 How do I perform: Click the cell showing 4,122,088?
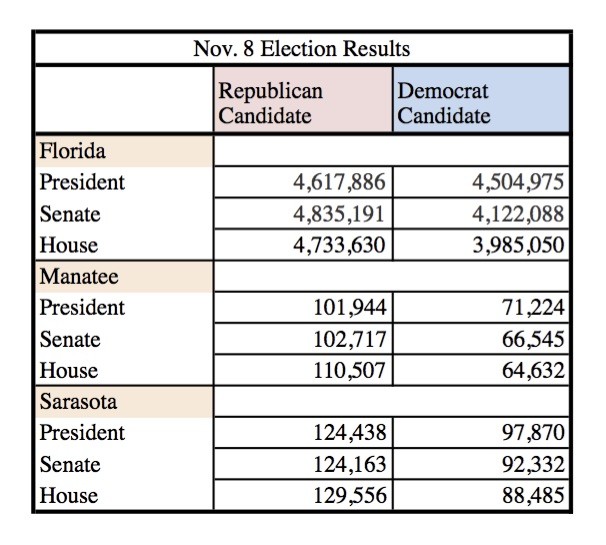pos(480,214)
